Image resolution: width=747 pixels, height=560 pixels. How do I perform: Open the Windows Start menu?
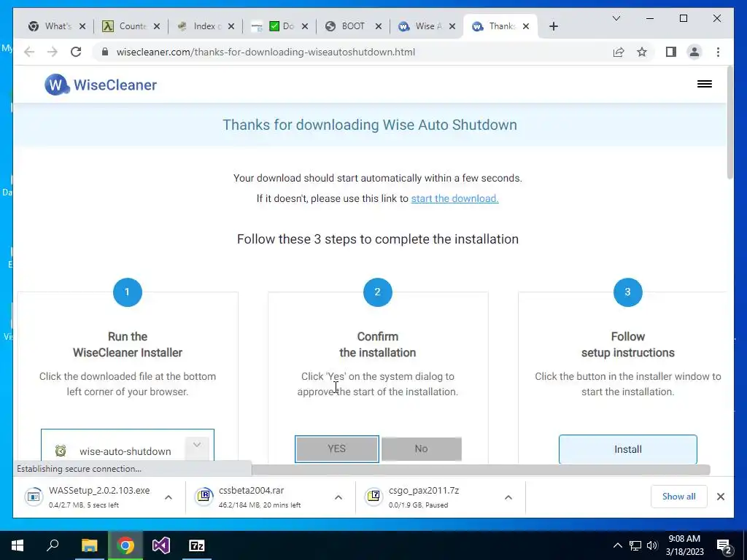pyautogui.click(x=18, y=545)
